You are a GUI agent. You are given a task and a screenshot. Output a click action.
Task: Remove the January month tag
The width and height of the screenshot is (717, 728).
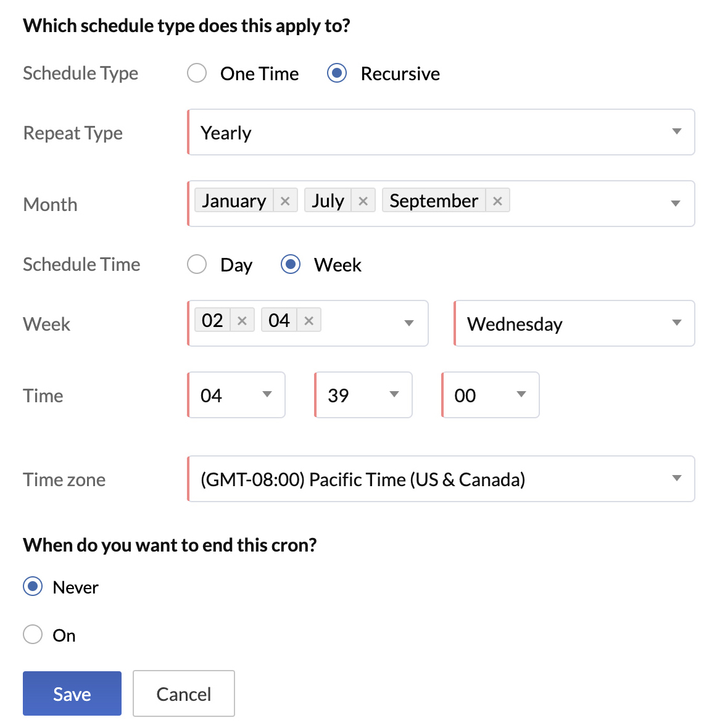285,201
